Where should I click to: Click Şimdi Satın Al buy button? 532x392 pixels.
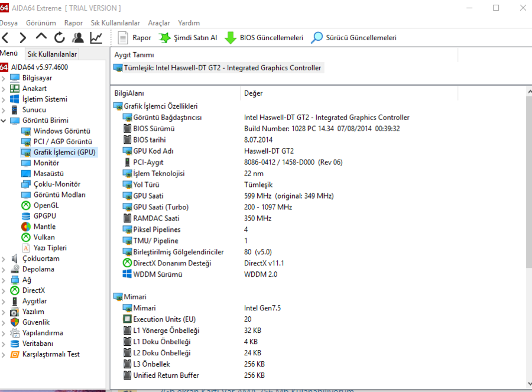188,38
